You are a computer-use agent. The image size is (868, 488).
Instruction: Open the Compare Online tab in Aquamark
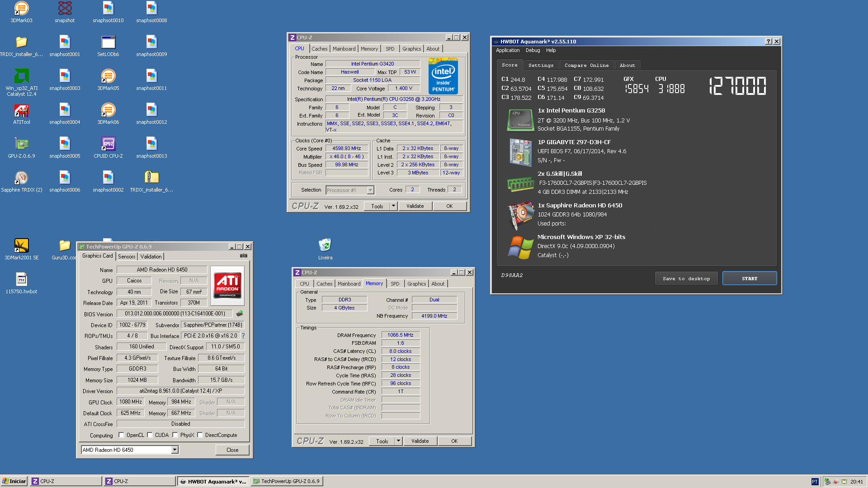[586, 66]
